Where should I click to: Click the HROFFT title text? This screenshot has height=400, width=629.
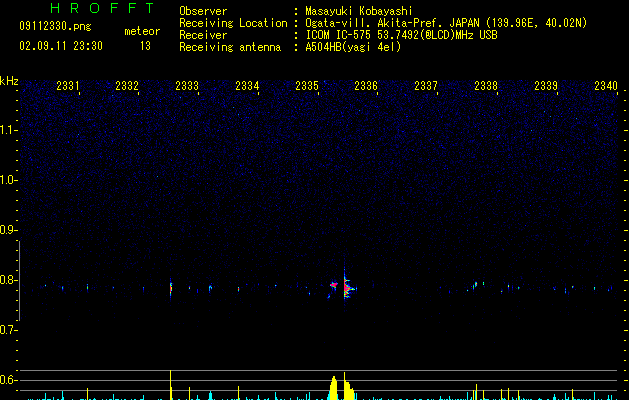pyautogui.click(x=102, y=8)
